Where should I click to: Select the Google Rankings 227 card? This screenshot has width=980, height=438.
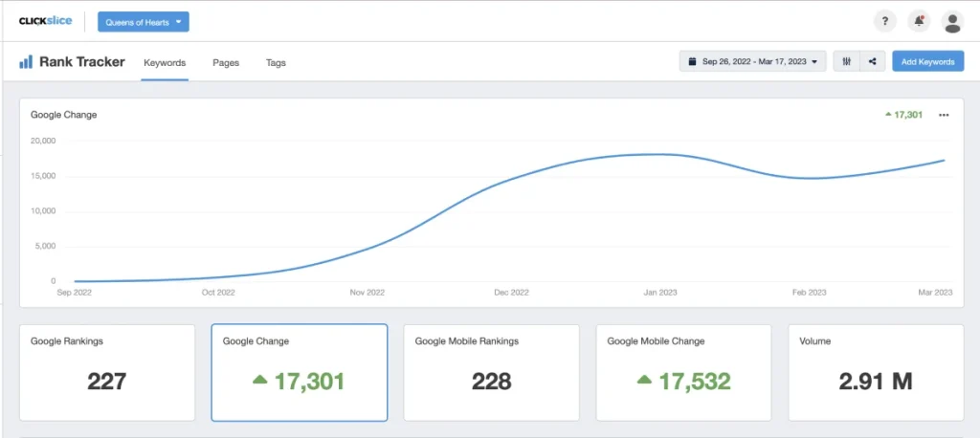coord(107,372)
